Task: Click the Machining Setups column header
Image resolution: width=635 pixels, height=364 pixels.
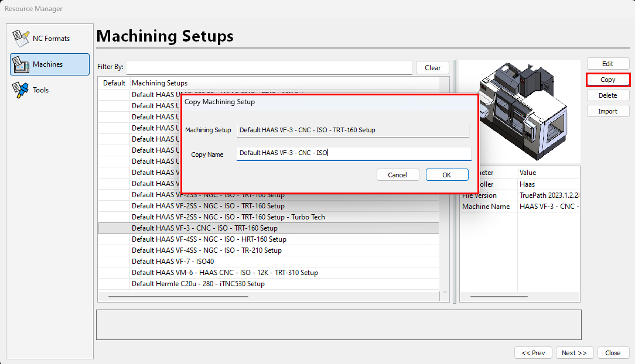Action: click(x=285, y=83)
